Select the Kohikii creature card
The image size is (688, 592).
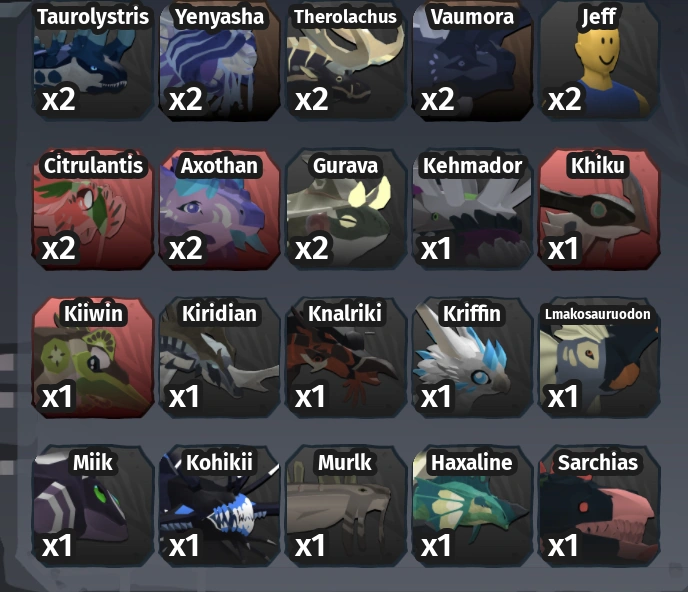pos(219,506)
